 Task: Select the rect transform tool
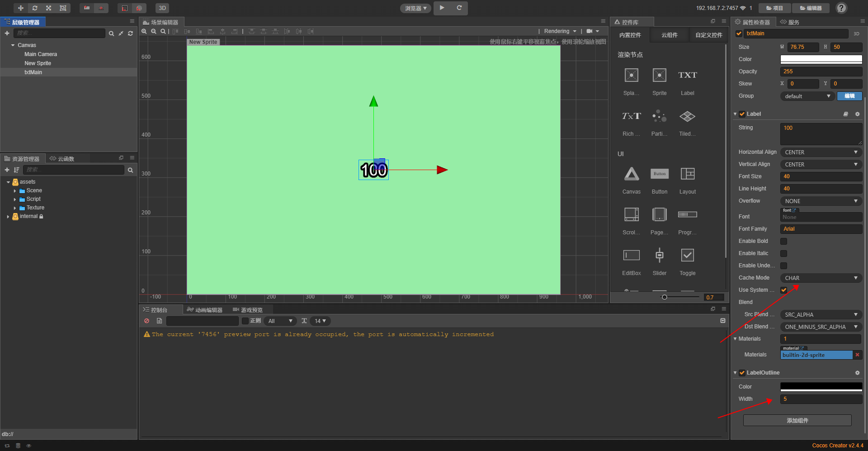63,8
